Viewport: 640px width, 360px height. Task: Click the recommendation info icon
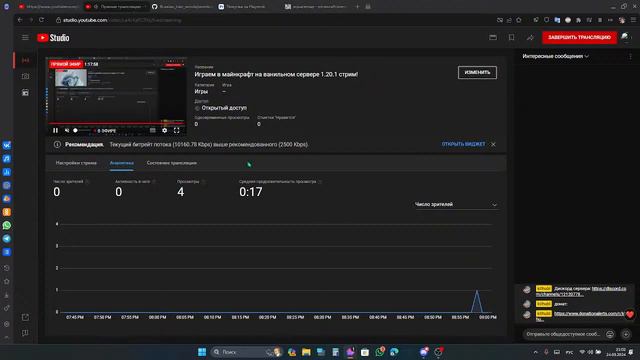point(57,144)
